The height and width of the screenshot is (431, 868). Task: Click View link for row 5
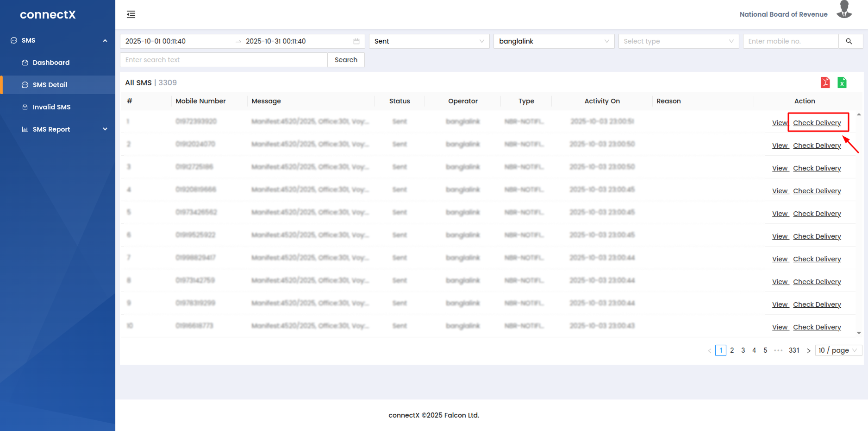coord(780,214)
